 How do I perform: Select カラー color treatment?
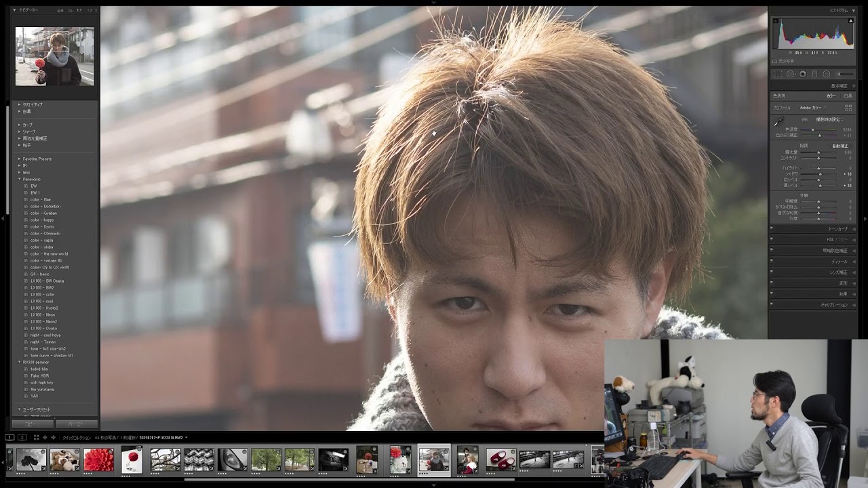pos(831,96)
